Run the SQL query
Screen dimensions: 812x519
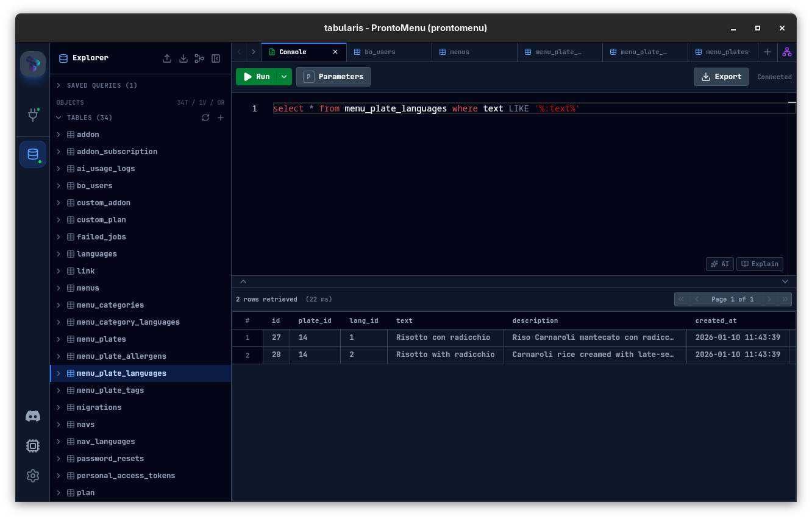click(x=258, y=77)
